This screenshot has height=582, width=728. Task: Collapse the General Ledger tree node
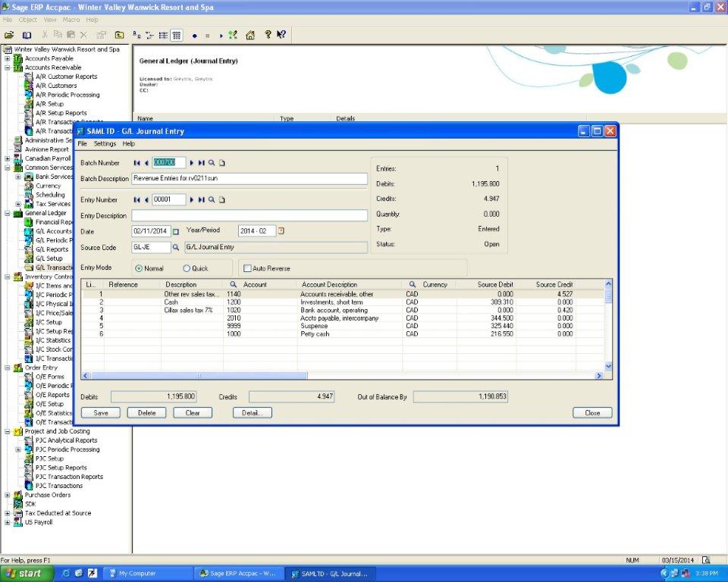8,213
